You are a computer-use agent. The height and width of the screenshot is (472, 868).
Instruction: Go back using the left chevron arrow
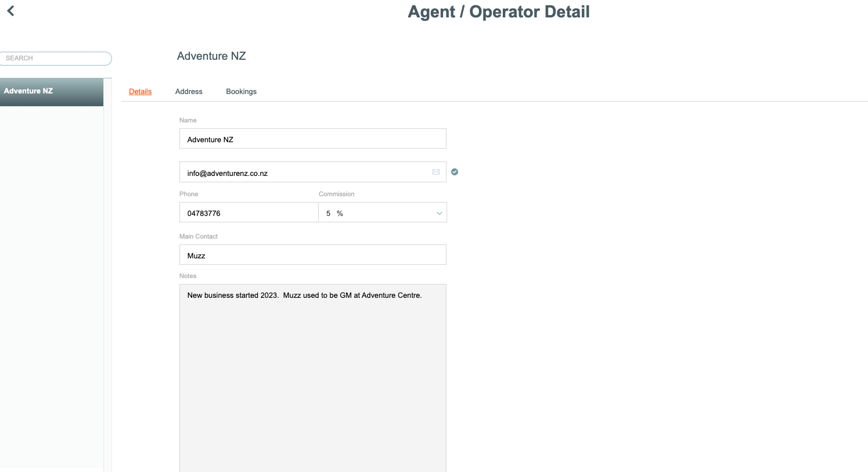10,10
